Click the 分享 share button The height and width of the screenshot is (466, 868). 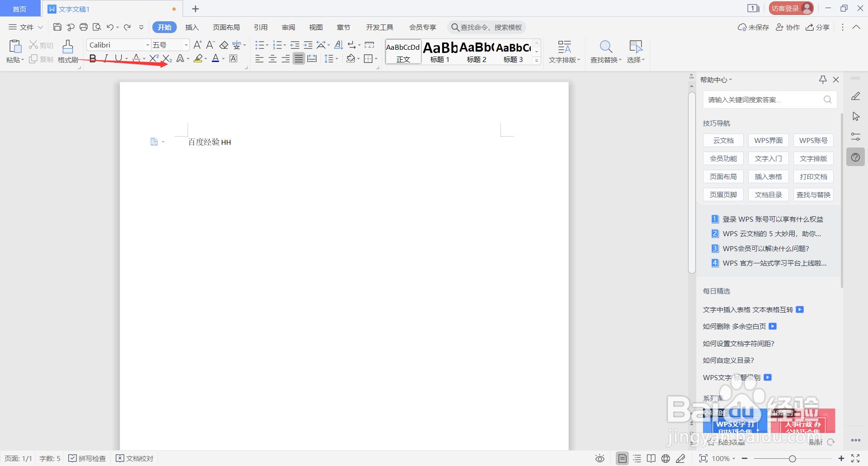(x=818, y=27)
